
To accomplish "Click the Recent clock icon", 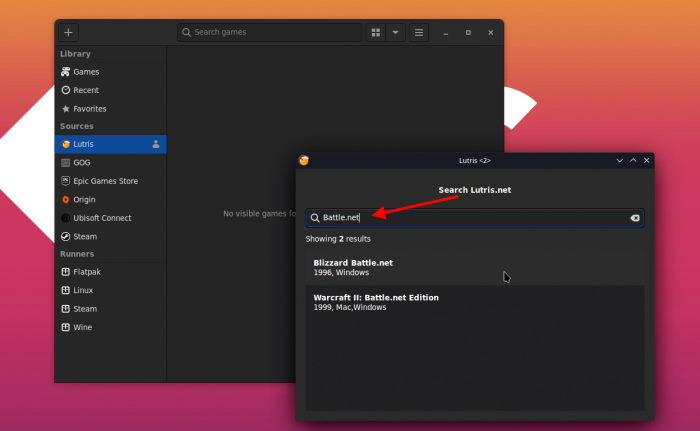I will (66, 90).
